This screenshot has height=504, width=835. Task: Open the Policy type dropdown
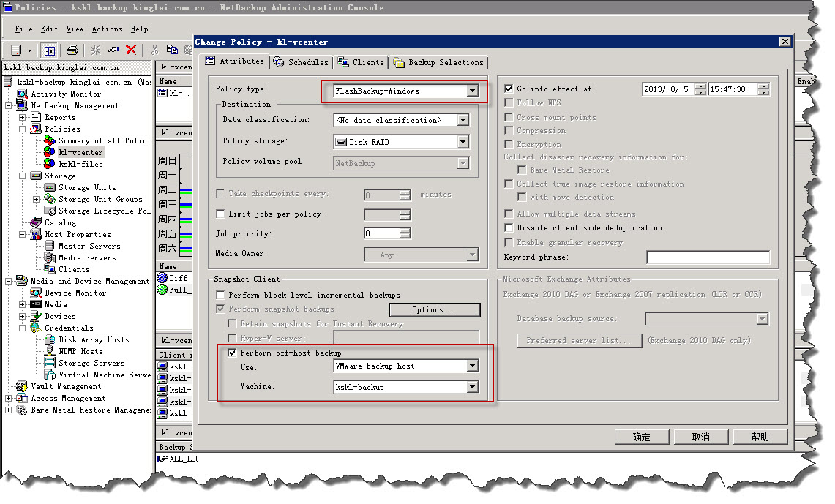coord(472,91)
